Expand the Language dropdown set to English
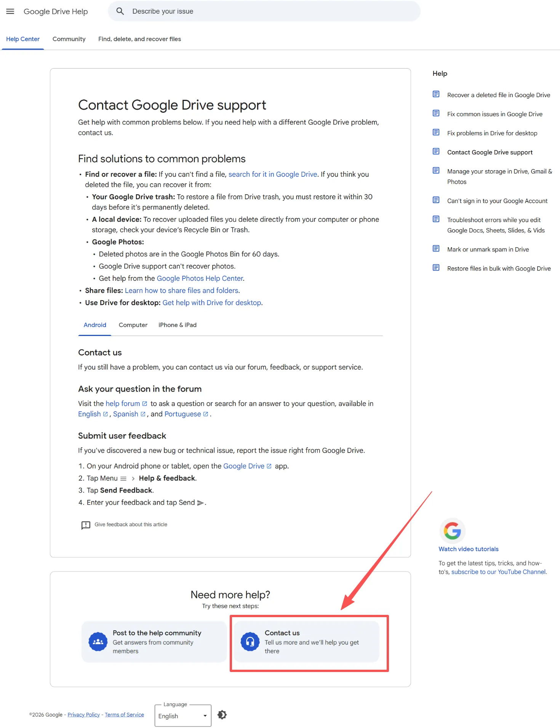560x728 pixels. tap(183, 716)
